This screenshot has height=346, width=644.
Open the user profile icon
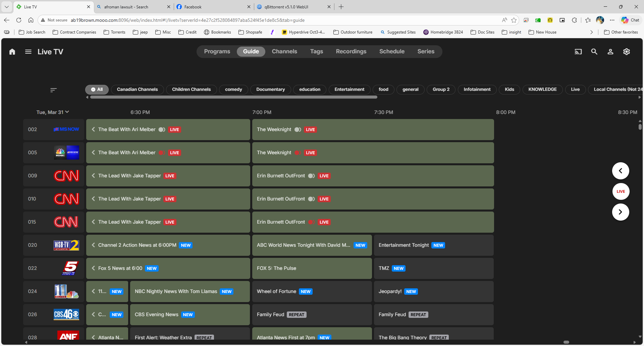tap(610, 52)
